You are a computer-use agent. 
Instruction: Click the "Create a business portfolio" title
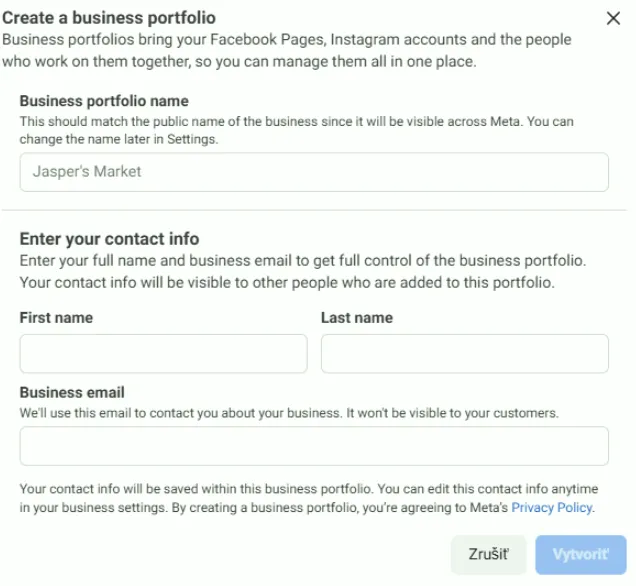point(109,18)
